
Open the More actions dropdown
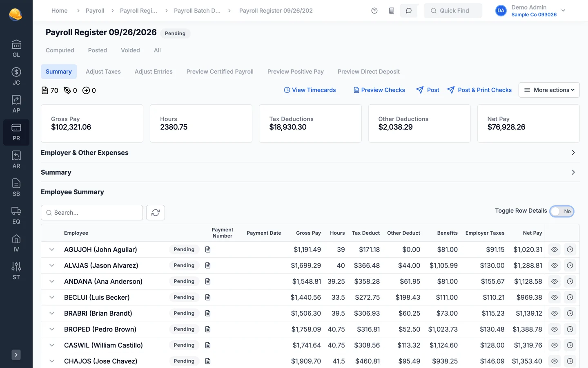tap(549, 90)
